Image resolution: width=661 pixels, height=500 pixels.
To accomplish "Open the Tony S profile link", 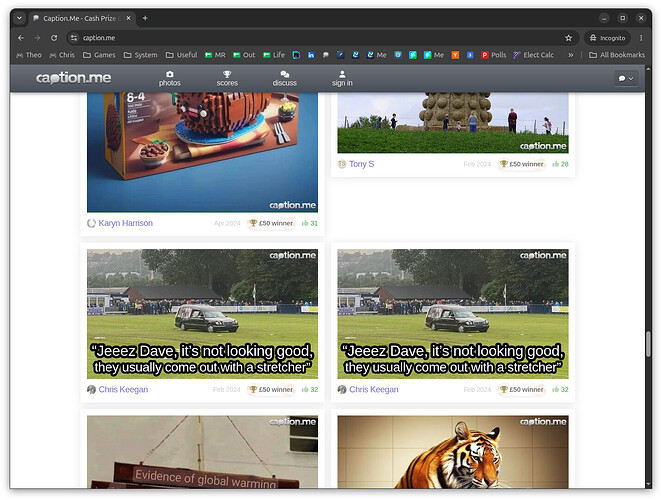I will point(361,164).
